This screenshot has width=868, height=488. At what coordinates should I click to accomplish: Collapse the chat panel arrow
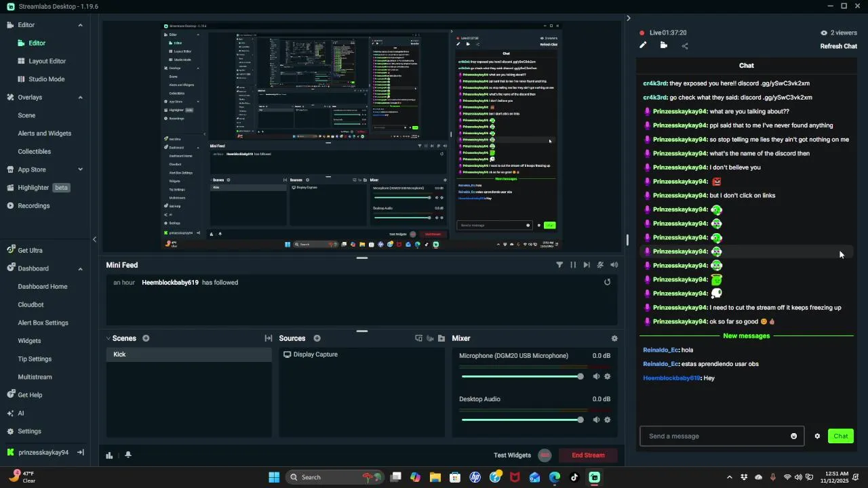pyautogui.click(x=628, y=18)
